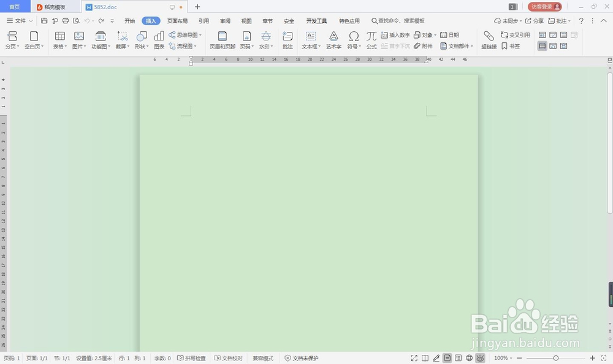Switch to the 纸壳模板 document tab
This screenshot has height=364, width=613.
point(54,7)
